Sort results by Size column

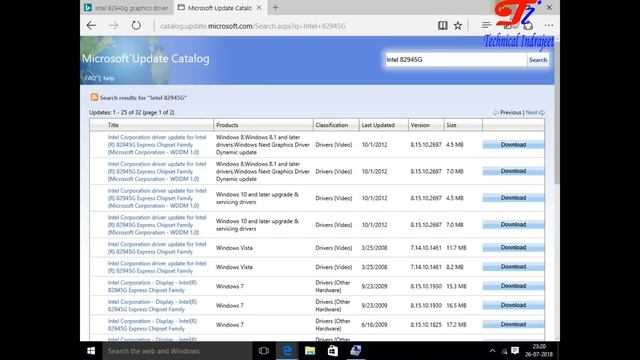pos(451,125)
